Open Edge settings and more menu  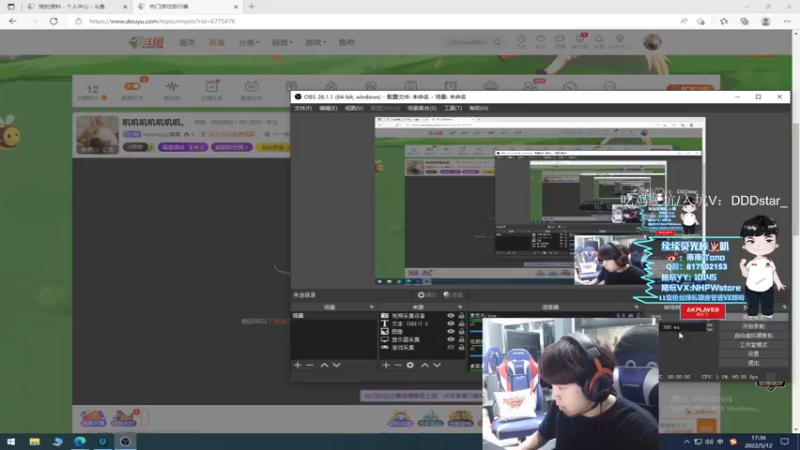point(787,21)
